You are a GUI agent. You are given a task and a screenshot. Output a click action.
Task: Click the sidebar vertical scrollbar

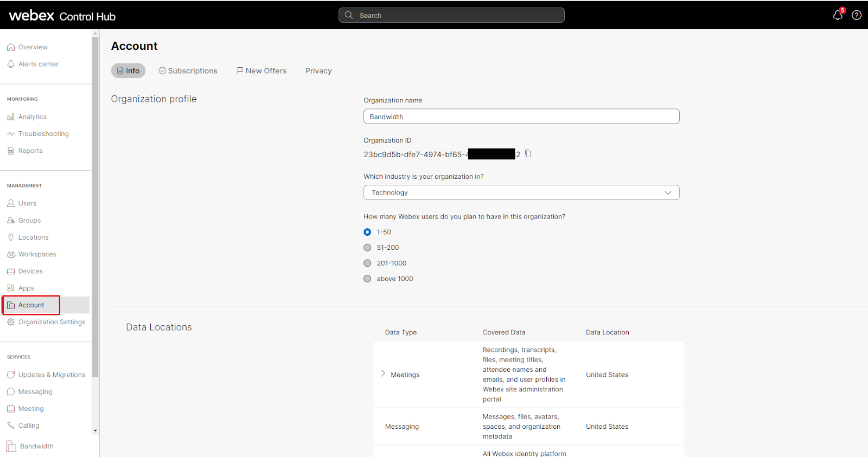[x=95, y=206]
